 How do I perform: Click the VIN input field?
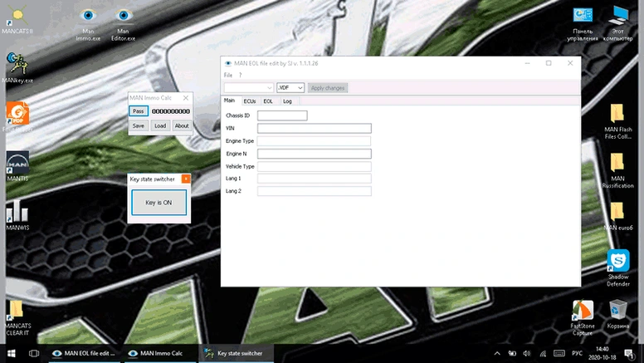tap(315, 128)
